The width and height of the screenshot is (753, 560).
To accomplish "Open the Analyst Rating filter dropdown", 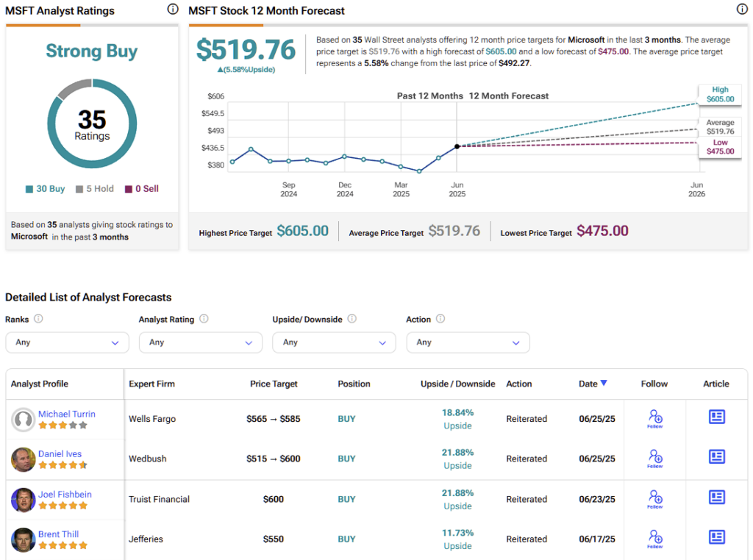I will pyautogui.click(x=201, y=342).
